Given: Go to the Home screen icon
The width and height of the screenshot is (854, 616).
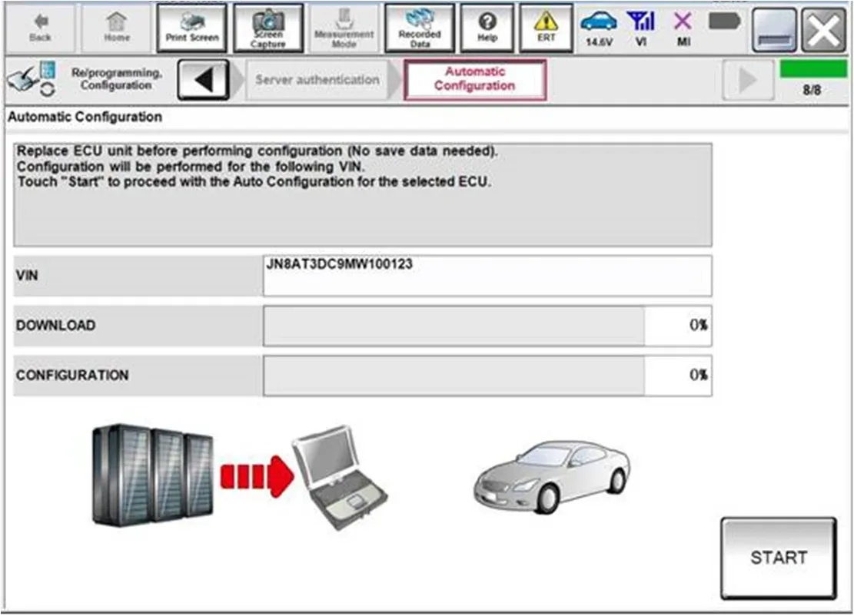Looking at the screenshot, I should (x=117, y=28).
